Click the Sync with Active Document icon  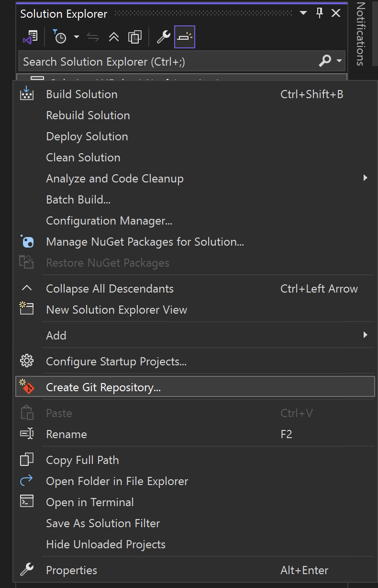coord(93,37)
